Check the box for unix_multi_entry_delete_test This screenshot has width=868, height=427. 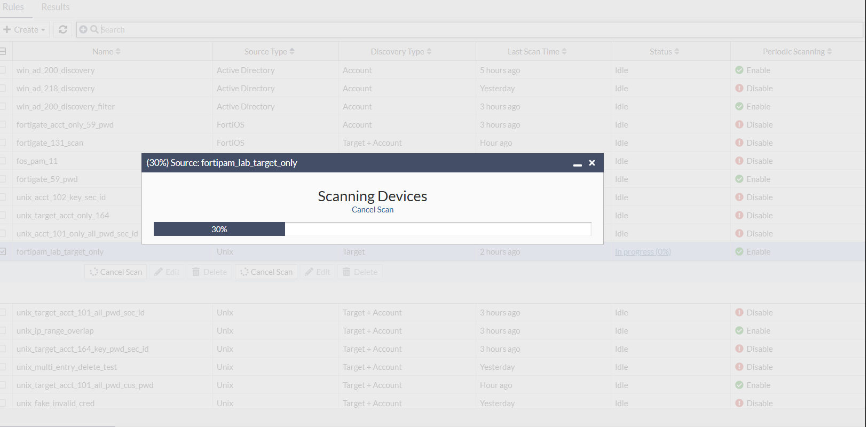3,367
